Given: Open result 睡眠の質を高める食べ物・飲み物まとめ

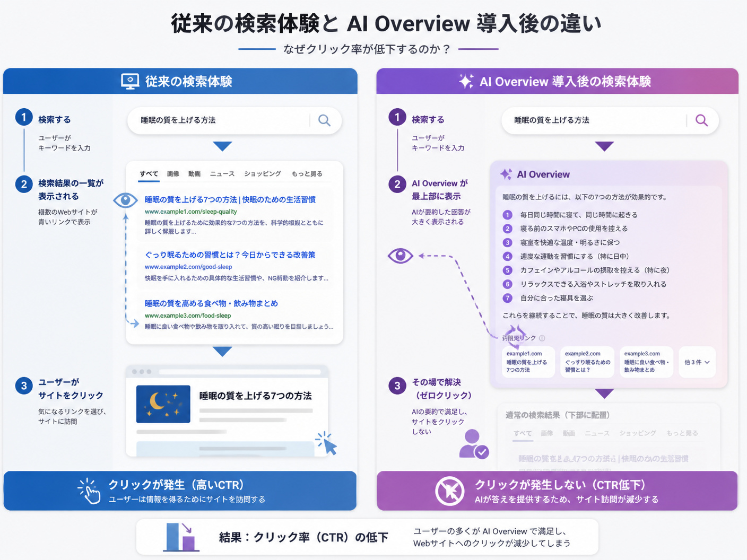Looking at the screenshot, I should point(211,303).
